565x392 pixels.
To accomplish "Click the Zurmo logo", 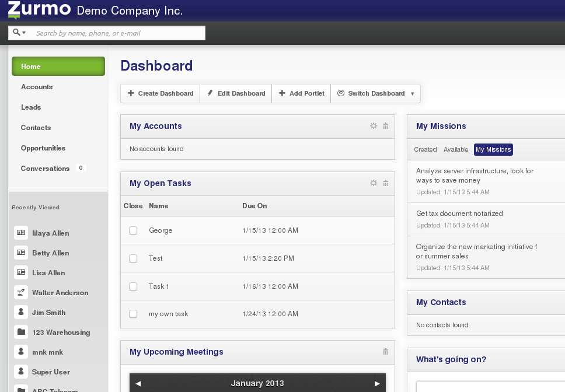I will (x=39, y=10).
